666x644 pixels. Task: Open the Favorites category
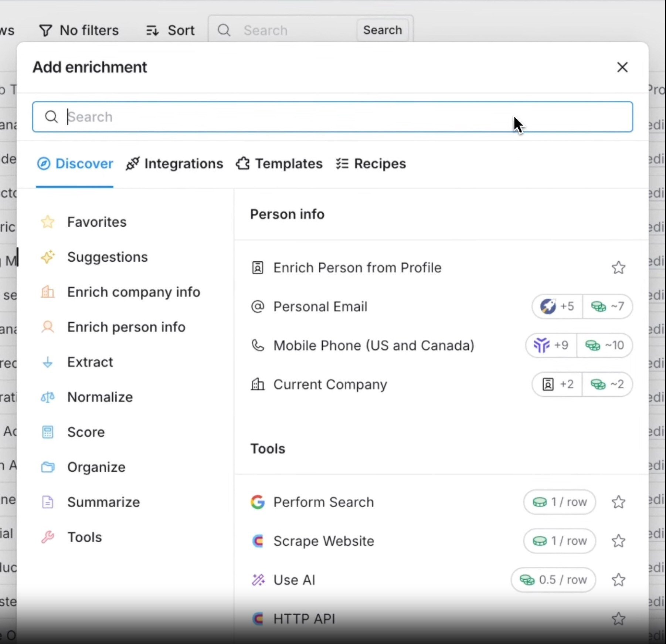96,222
